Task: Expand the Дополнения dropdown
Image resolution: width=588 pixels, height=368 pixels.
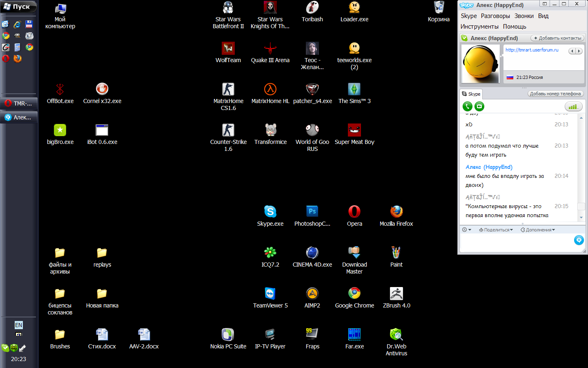Action: click(x=538, y=230)
